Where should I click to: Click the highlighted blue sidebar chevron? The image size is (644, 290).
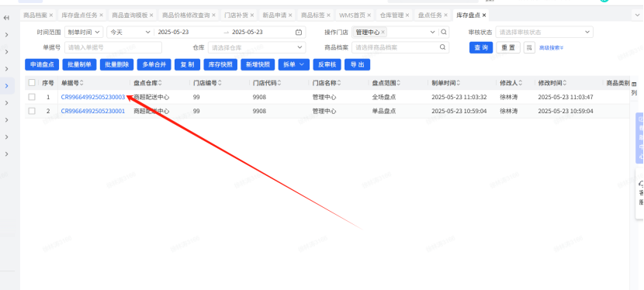(7, 86)
